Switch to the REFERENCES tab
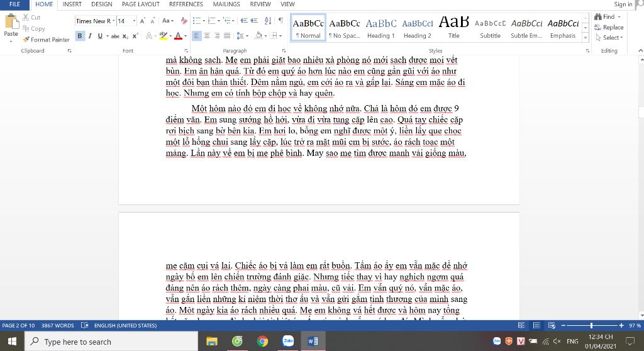The image size is (644, 351). [186, 4]
